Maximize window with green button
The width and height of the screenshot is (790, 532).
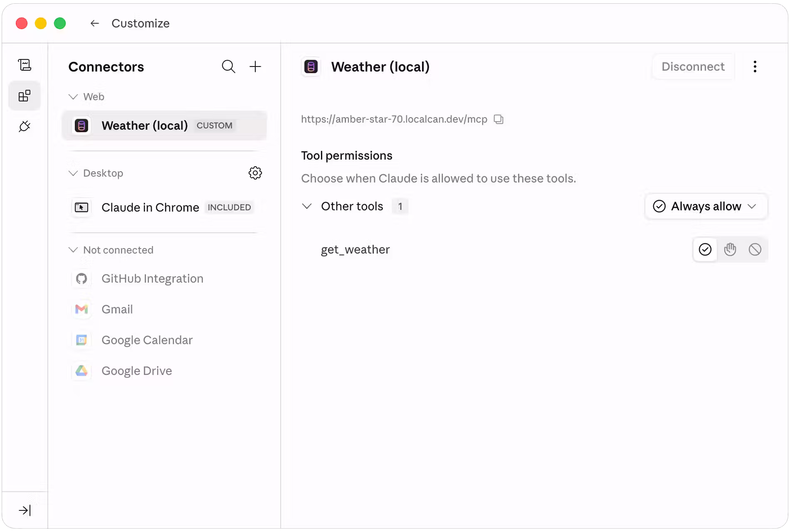click(60, 23)
